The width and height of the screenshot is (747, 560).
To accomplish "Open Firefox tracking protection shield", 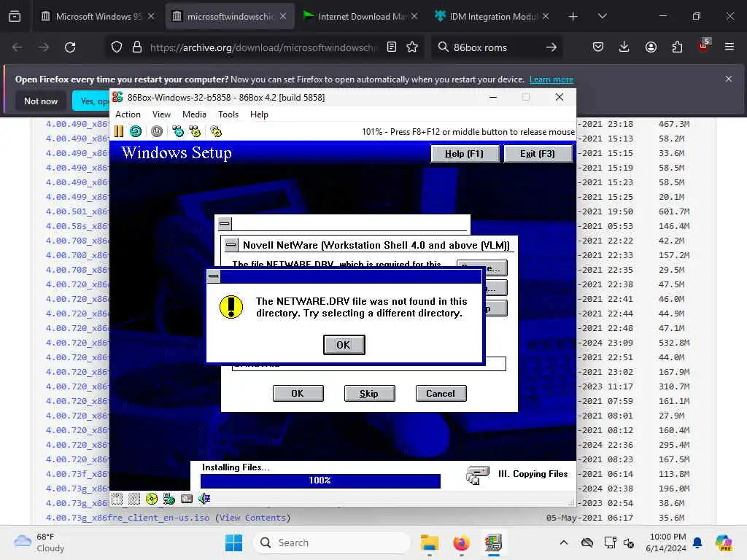I will tap(117, 47).
